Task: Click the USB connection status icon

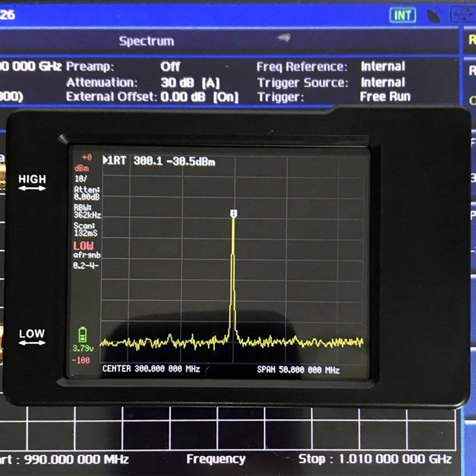Action: (463, 15)
